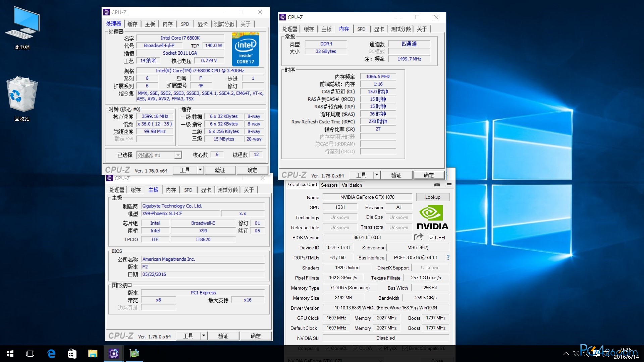The width and height of the screenshot is (644, 362).
Task: Click the 32 GBytes memory size value
Action: tap(326, 51)
